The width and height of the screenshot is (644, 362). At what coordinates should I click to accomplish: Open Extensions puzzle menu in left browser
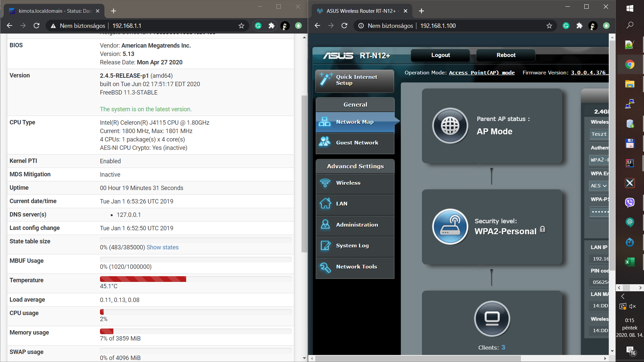click(271, 26)
